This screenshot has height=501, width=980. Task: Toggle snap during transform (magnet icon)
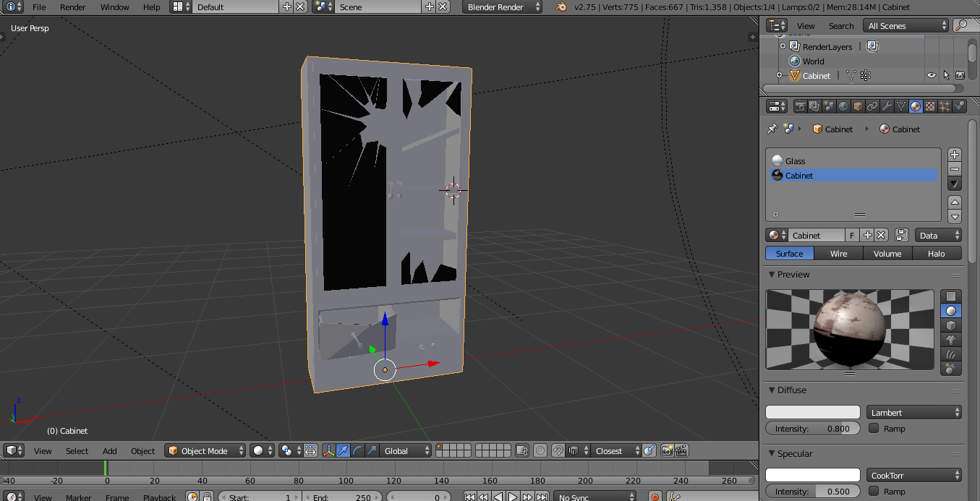(x=558, y=450)
